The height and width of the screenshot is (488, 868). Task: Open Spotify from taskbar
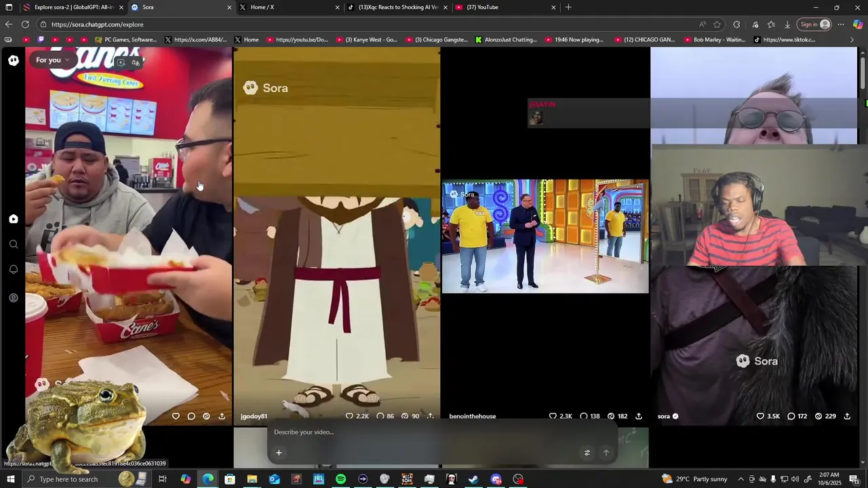coord(340,479)
